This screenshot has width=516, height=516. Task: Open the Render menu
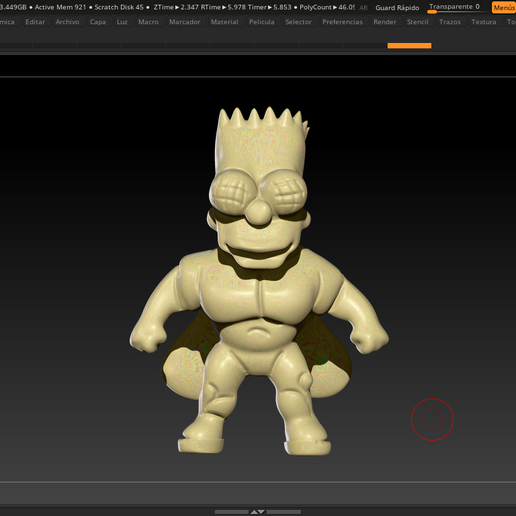point(385,22)
